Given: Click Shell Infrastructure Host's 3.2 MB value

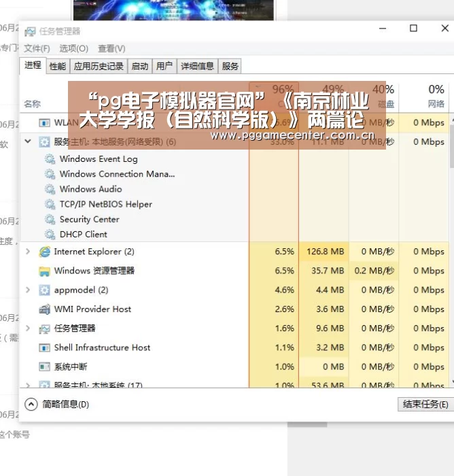Looking at the screenshot, I should point(330,347).
